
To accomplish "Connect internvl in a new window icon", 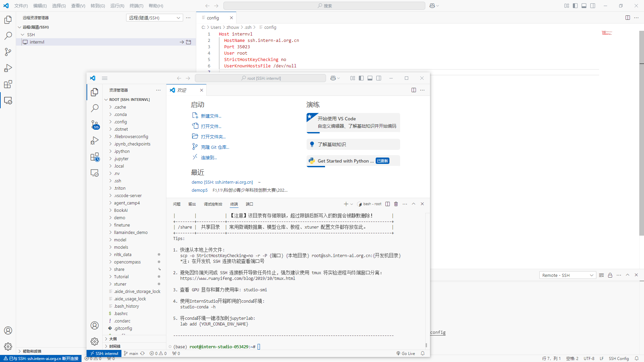I will [189, 42].
